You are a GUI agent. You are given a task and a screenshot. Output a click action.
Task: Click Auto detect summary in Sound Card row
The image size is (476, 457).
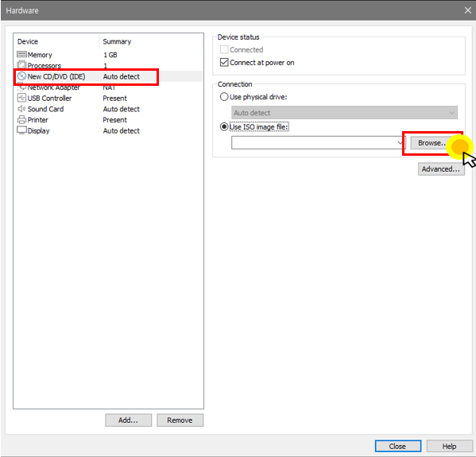(x=122, y=109)
